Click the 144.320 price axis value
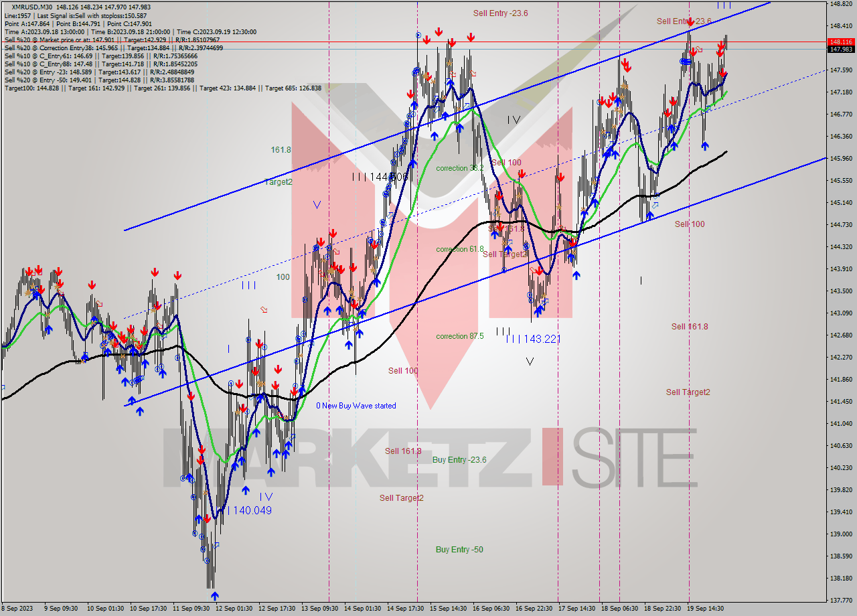 pyautogui.click(x=841, y=246)
